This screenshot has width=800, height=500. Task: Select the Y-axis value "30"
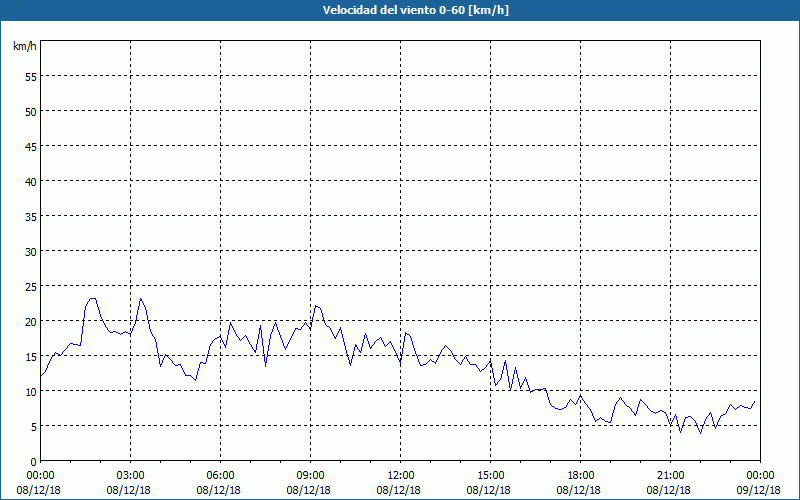(31, 252)
